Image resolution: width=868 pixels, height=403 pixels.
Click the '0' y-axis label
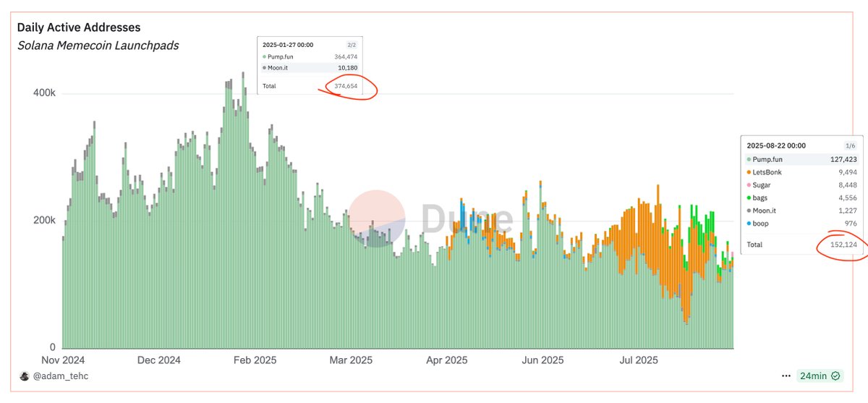(52, 347)
